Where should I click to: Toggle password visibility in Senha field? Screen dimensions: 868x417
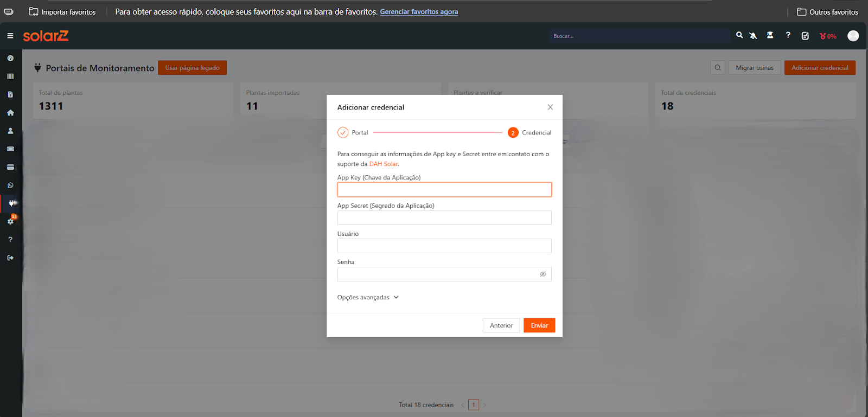pyautogui.click(x=542, y=274)
